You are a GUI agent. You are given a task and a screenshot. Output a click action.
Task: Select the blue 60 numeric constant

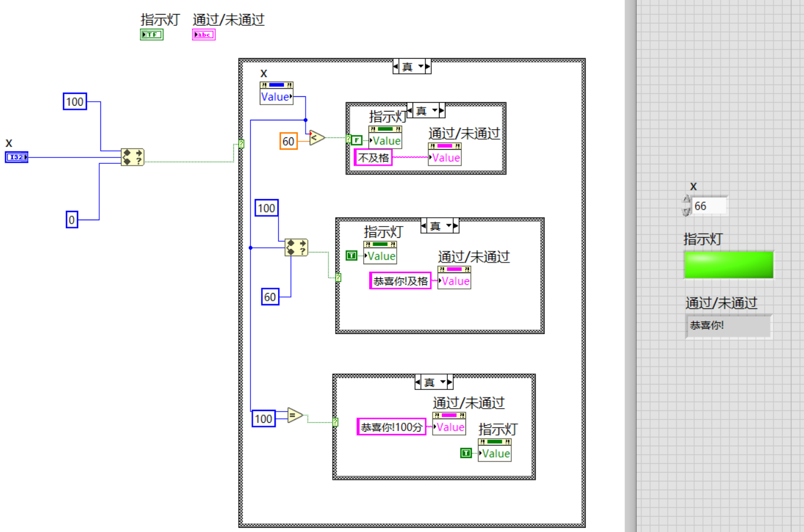pos(270,297)
